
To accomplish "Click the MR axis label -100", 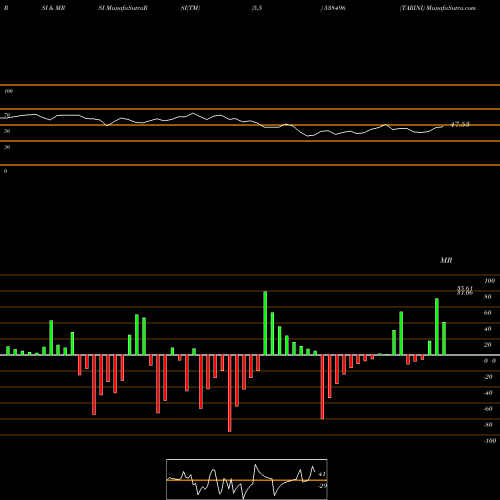I will (x=490, y=441).
